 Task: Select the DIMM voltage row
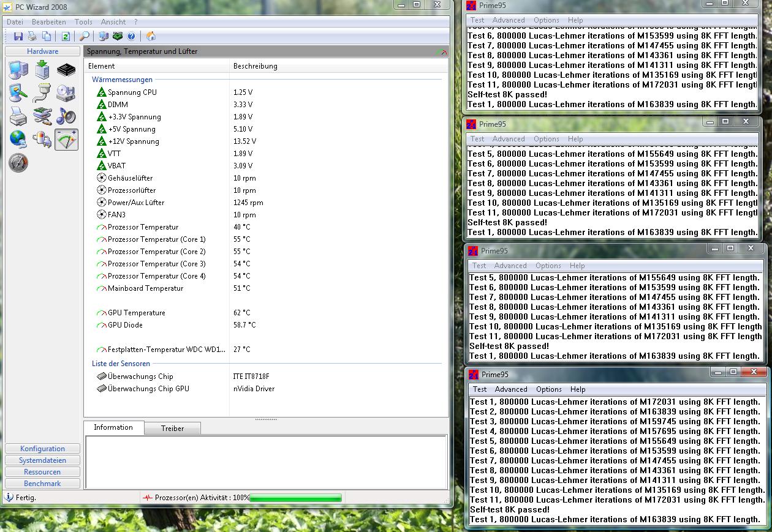coord(266,105)
